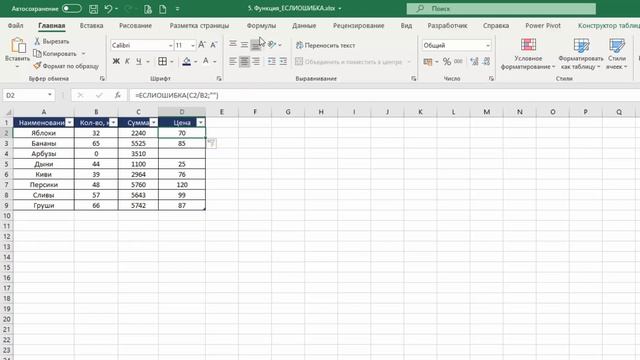Expand the Копировать dropdown arrow
Screen dimensions: 640x360
(x=83, y=53)
